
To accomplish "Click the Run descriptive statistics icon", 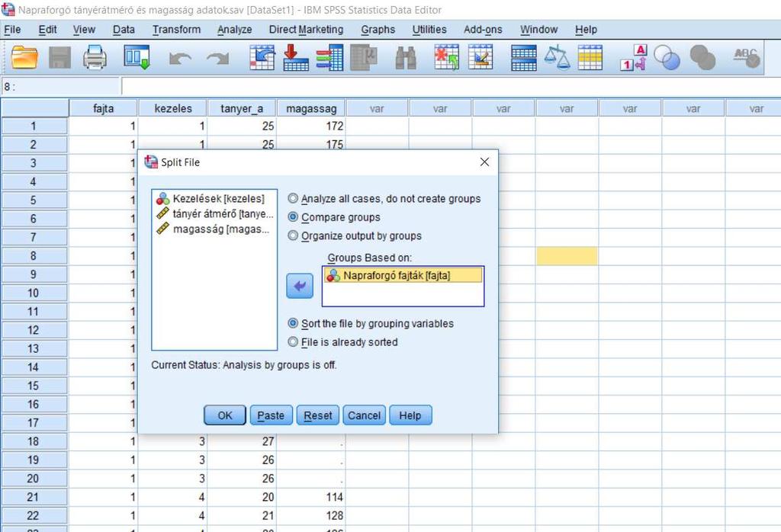I will click(x=364, y=57).
